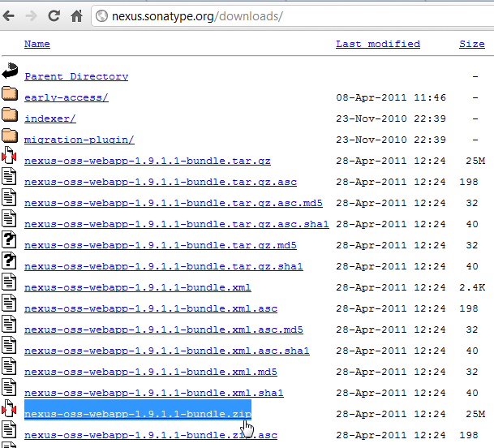
Task: Click the unknown-file icon beside bundle.tar.gz.md5
Action: [10, 241]
